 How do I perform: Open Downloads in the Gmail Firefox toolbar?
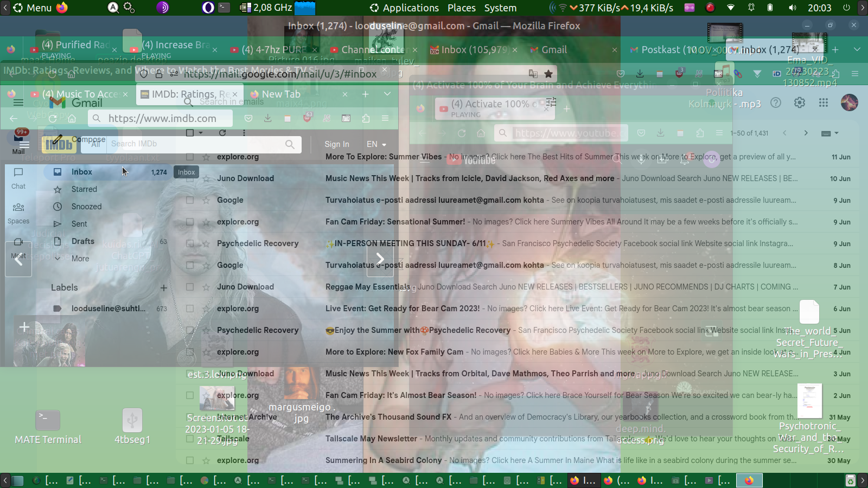[640, 74]
